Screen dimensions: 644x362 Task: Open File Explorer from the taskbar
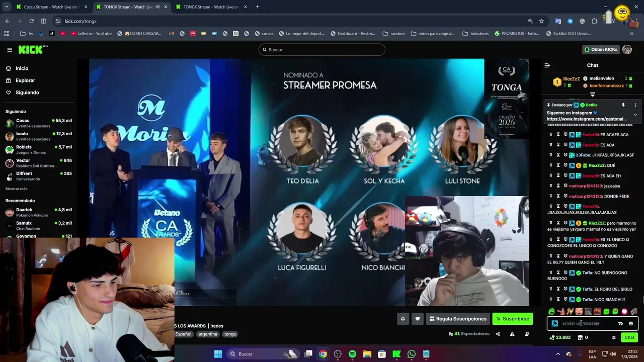pyautogui.click(x=367, y=354)
